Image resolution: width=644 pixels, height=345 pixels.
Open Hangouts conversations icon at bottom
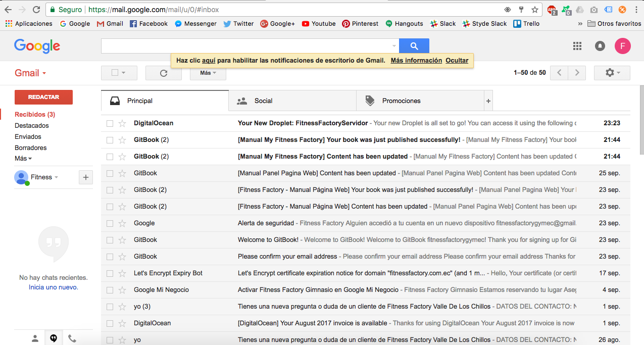point(54,338)
